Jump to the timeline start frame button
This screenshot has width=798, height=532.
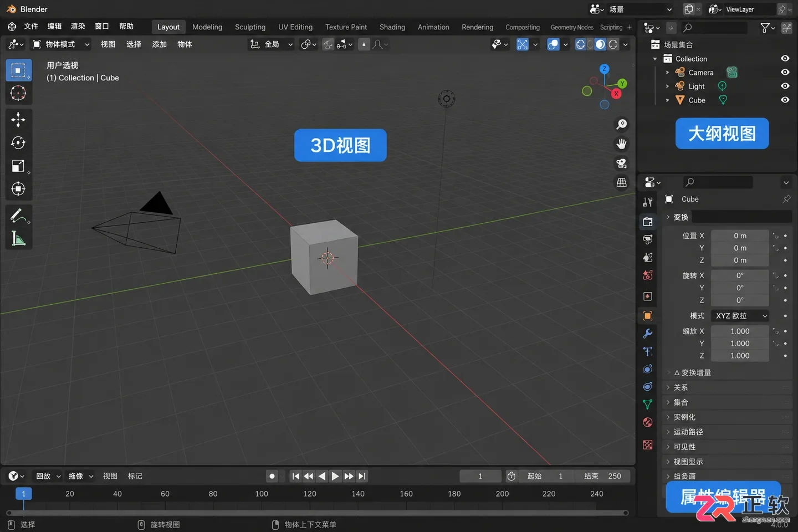click(x=296, y=476)
